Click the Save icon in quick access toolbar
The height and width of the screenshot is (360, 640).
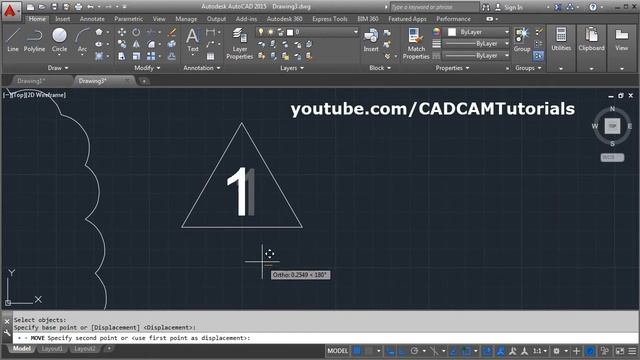(54, 7)
